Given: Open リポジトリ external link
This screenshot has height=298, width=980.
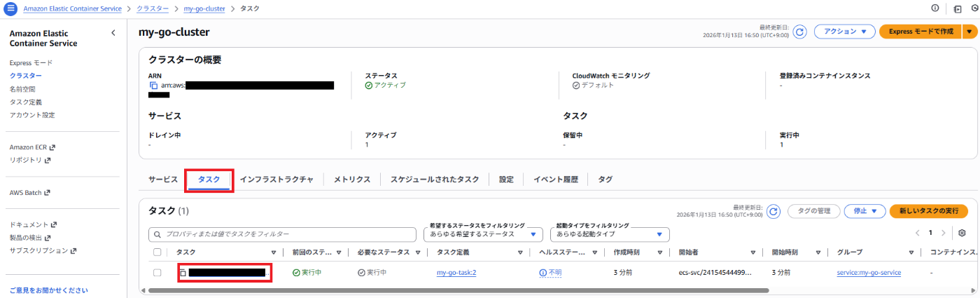Looking at the screenshot, I should point(30,160).
